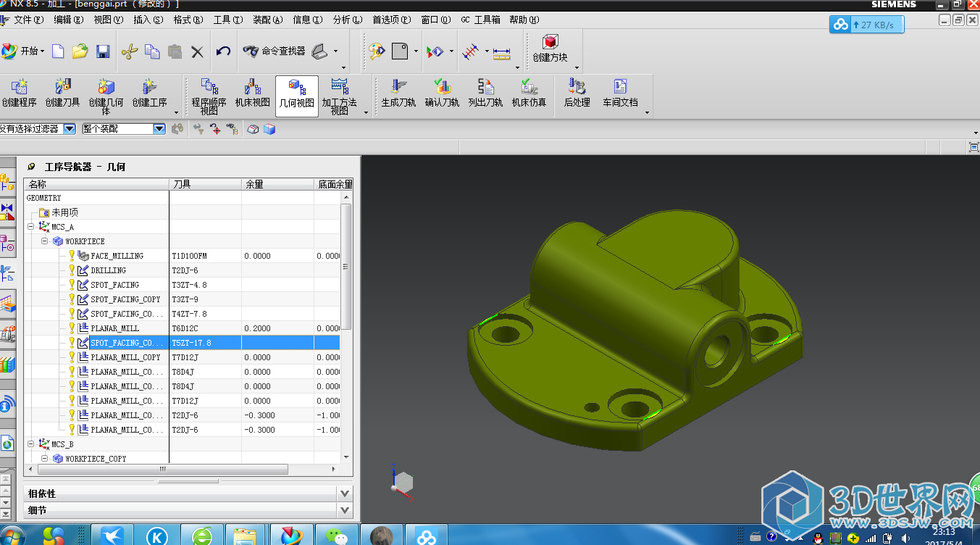Click the 创建工序 create operation icon

tap(150, 93)
